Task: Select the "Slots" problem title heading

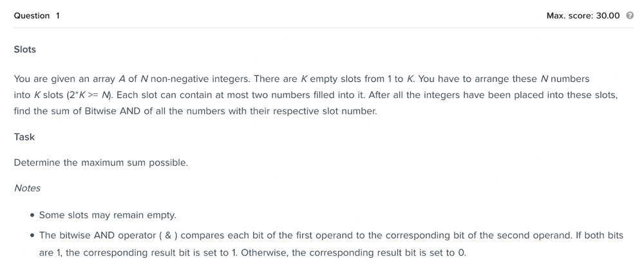Action: (24, 50)
